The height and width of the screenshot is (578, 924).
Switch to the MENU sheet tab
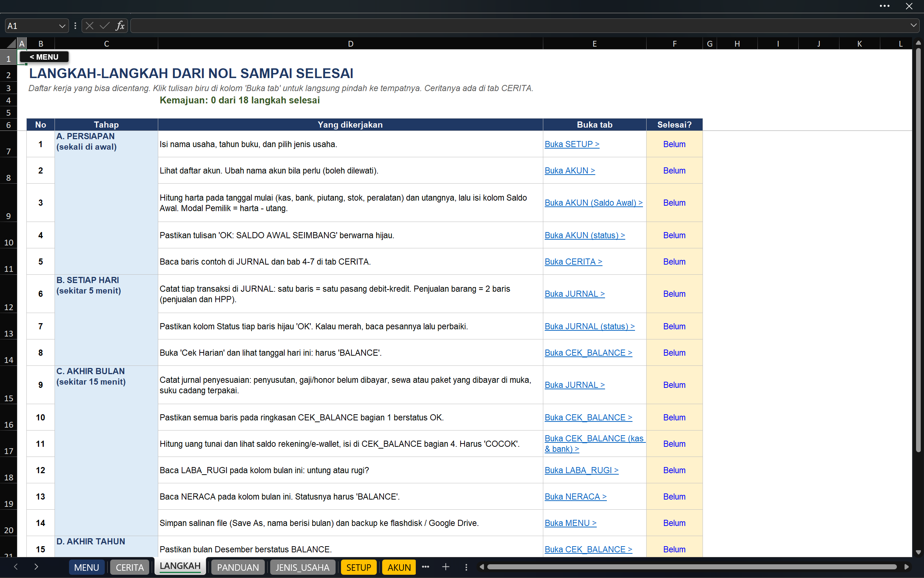87,567
